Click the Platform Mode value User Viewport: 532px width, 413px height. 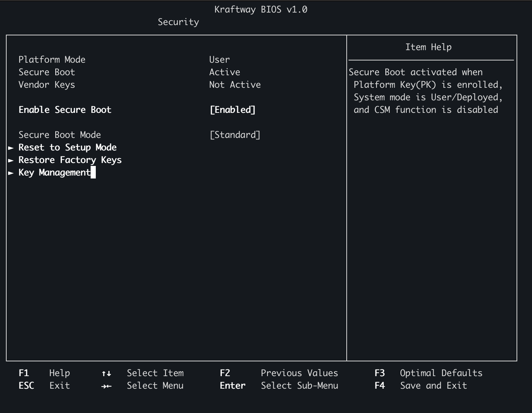[220, 60]
